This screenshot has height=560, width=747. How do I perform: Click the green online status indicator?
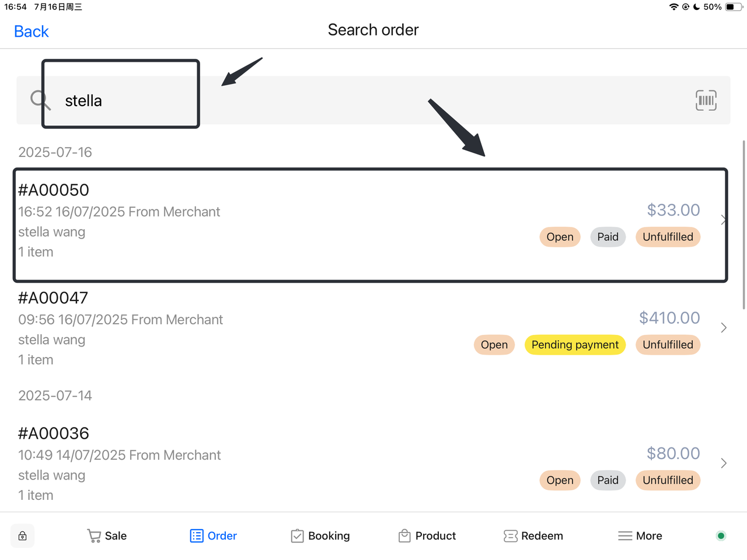[721, 536]
